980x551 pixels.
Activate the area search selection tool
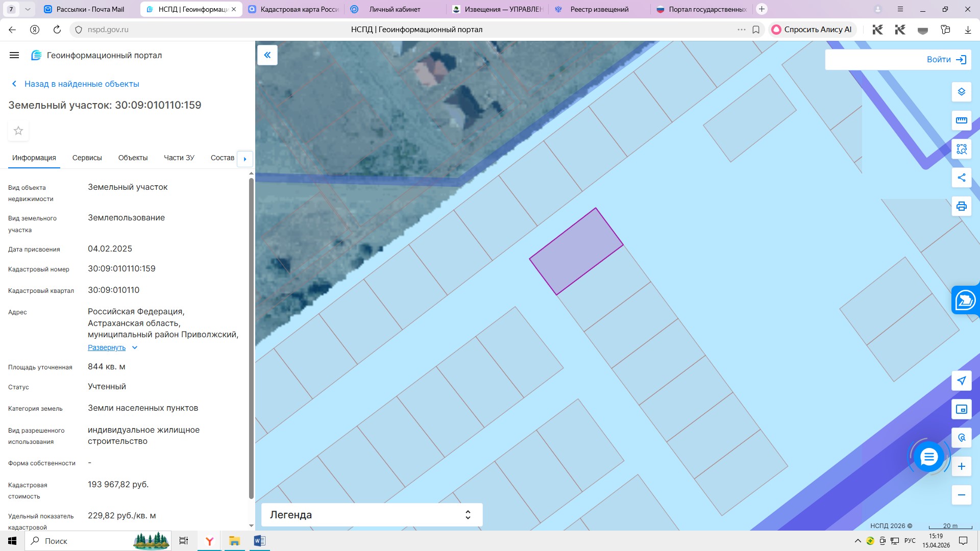[961, 149]
